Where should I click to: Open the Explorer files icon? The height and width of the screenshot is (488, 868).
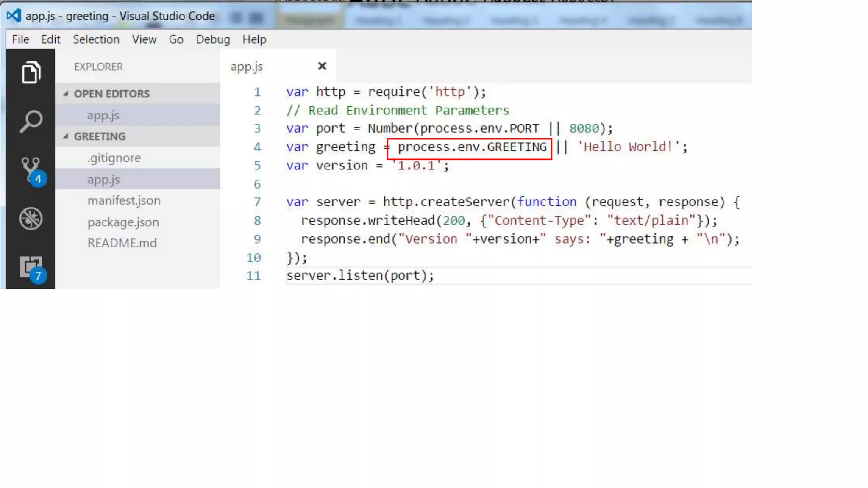click(31, 72)
